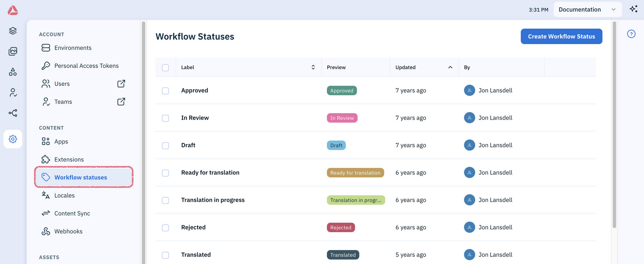This screenshot has width=644, height=264.
Task: Open the settings gear icon
Action: pos(13,139)
